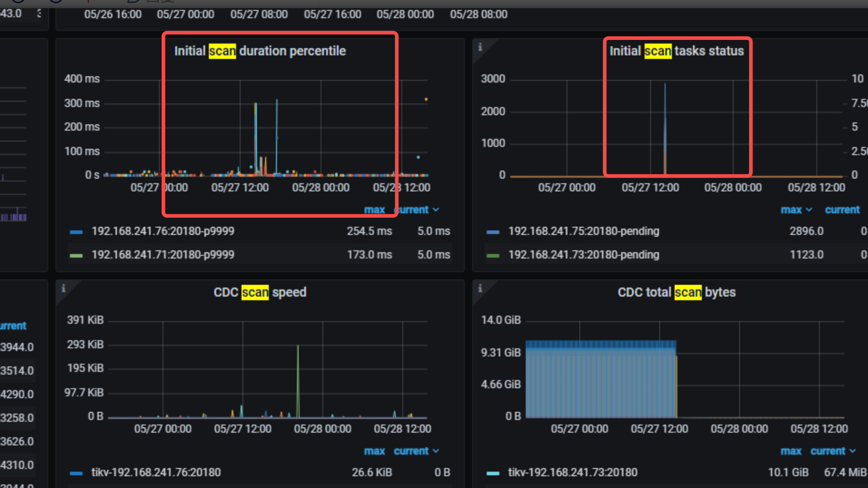Screen dimensions: 868x488
Task: Toggle the 192.168.241.76:20180-p9999 legend series
Action: (163, 231)
